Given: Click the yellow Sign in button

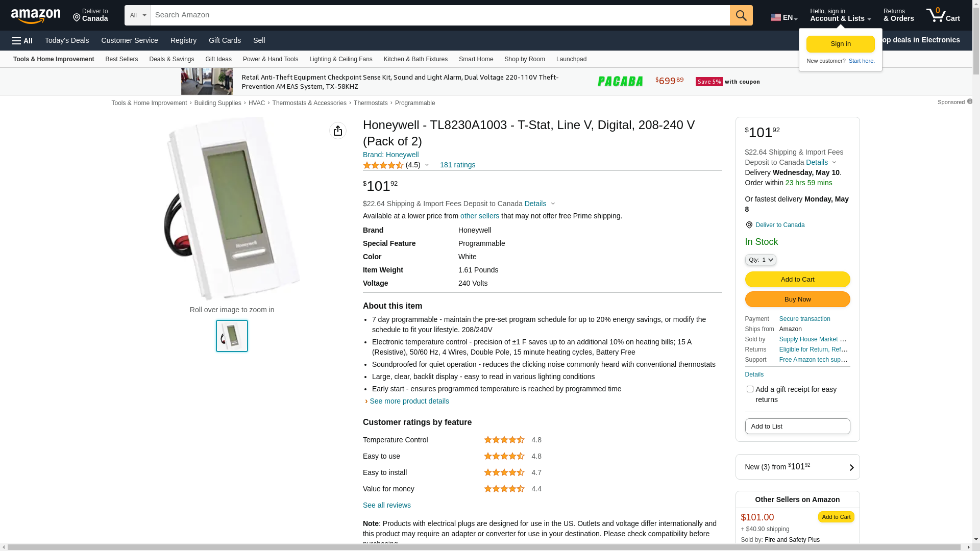Looking at the screenshot, I should click(841, 44).
